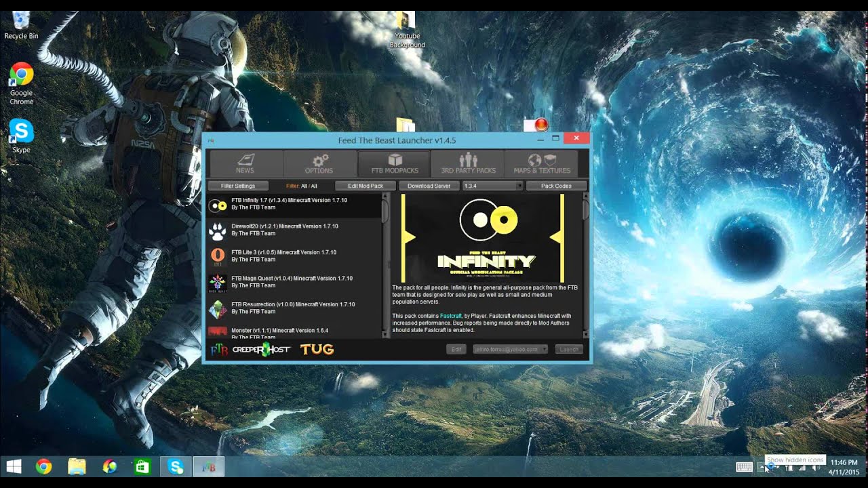Open the taskbar clock showing 11:46 PM
This screenshot has width=868, height=488.
tap(844, 466)
